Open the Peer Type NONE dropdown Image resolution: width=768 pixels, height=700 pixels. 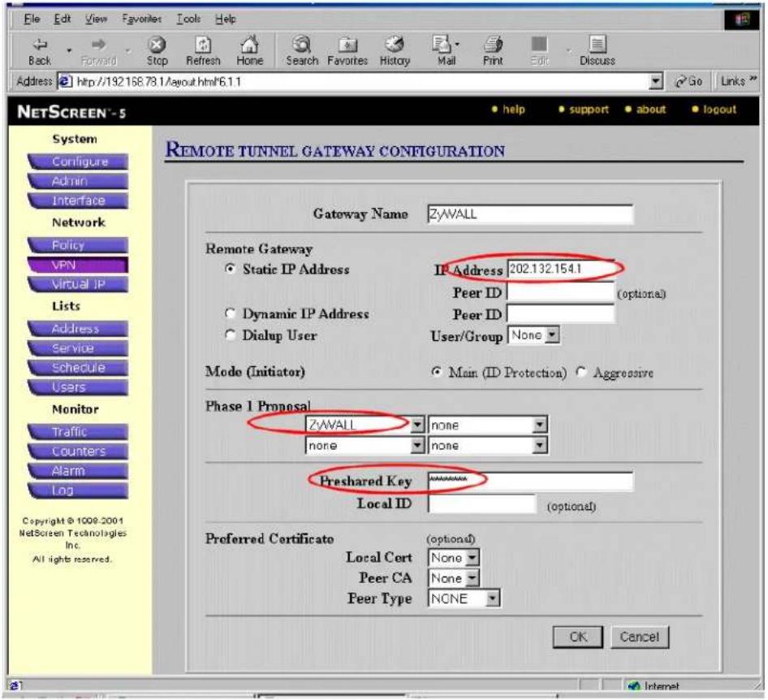[x=493, y=598]
